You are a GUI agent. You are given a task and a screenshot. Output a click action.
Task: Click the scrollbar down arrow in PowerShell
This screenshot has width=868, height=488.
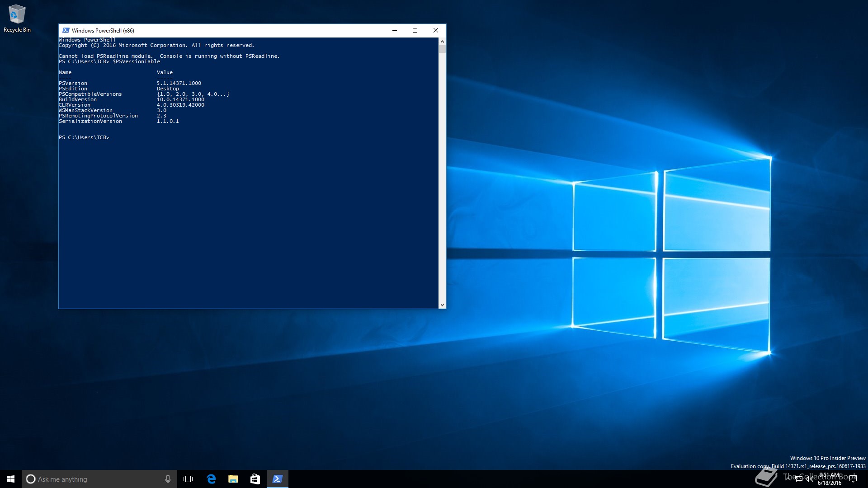442,305
